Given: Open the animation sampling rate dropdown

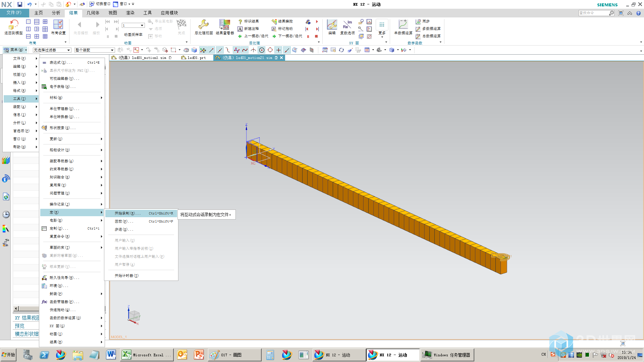Looking at the screenshot, I should [133, 25].
